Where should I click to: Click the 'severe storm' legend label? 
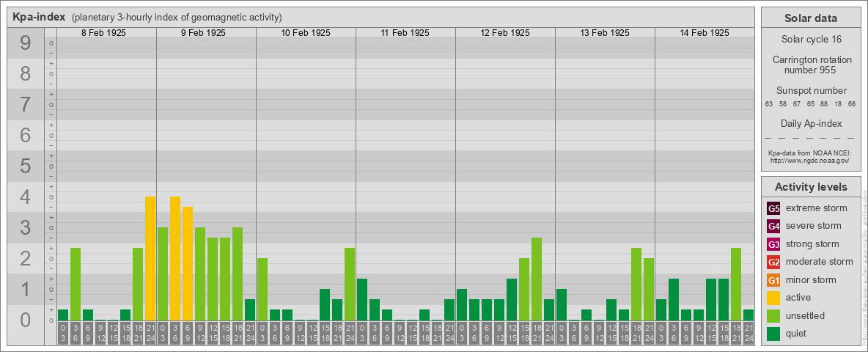point(814,226)
